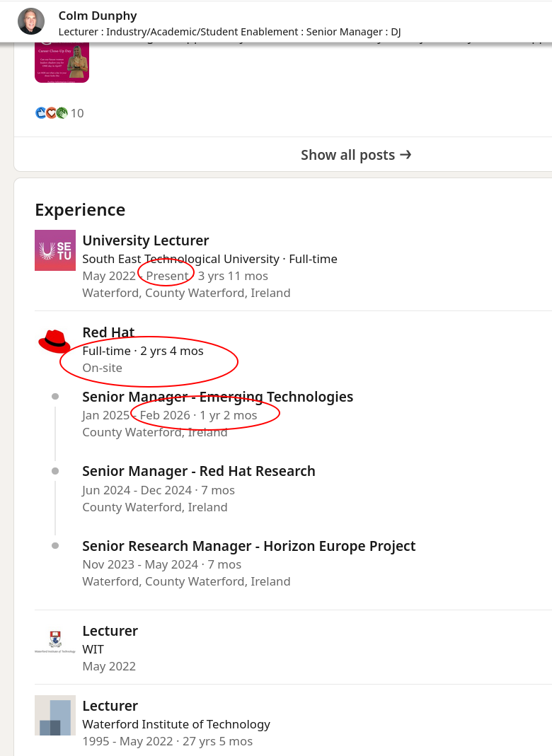The width and height of the screenshot is (552, 756).
Task: Click South East Technological University company text
Action: click(x=180, y=259)
